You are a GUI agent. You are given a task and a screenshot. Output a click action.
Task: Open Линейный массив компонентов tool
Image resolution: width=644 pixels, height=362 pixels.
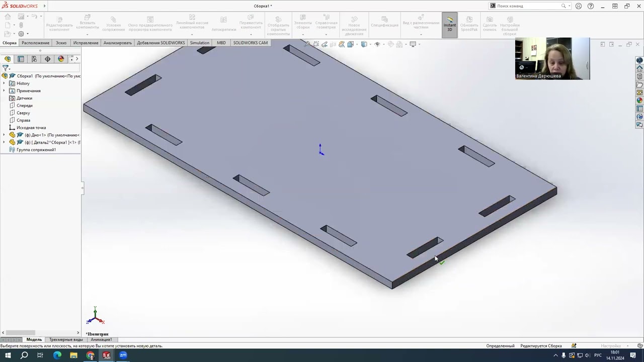[192, 23]
